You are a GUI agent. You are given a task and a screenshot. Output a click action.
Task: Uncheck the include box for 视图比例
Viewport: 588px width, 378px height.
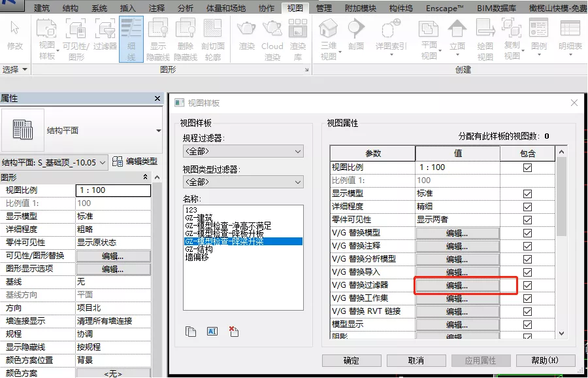527,167
